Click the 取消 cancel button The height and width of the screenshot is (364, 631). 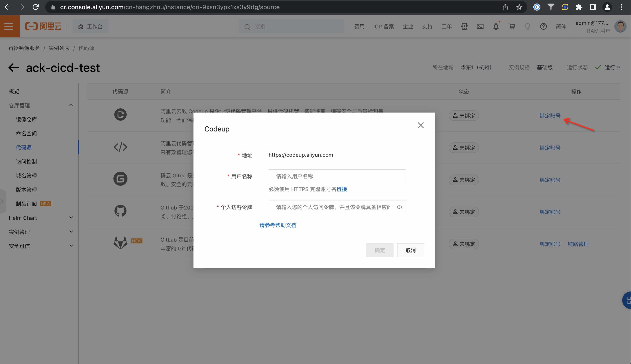click(x=410, y=250)
